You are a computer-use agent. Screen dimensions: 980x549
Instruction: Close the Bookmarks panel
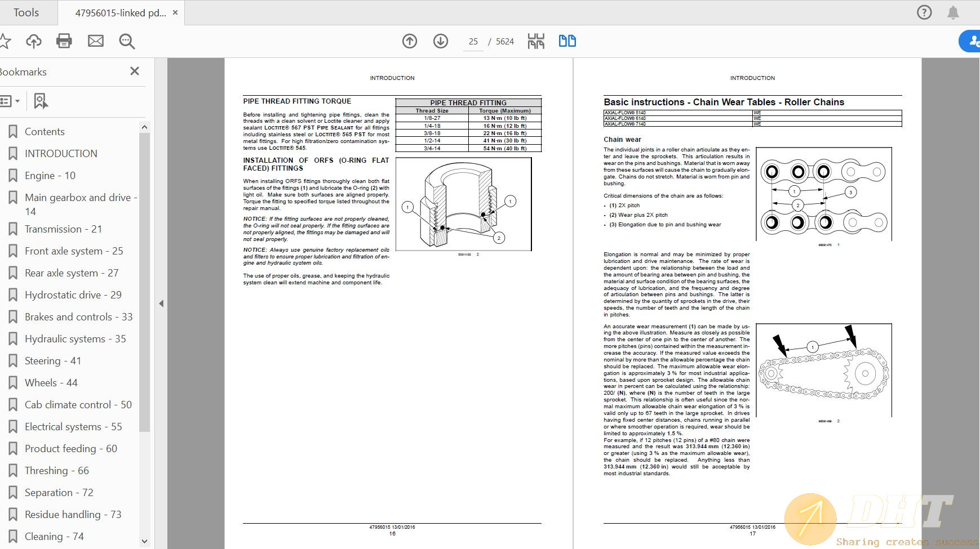[135, 71]
